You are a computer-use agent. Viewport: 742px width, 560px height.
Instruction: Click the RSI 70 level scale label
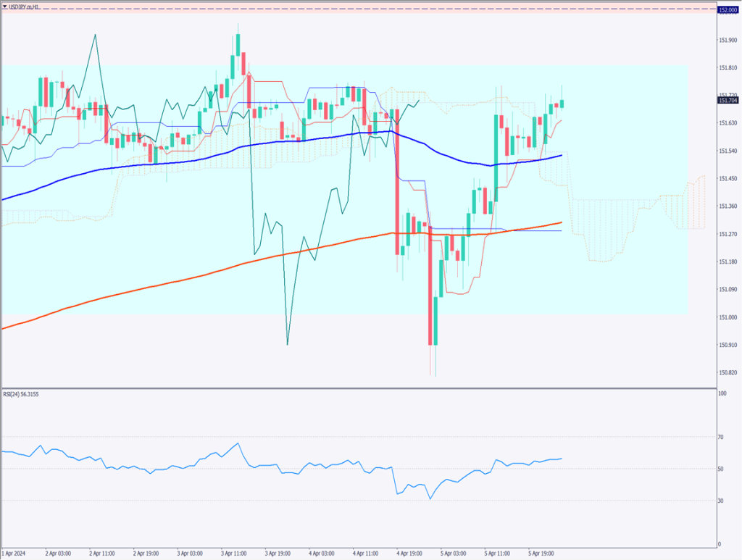tap(722, 437)
